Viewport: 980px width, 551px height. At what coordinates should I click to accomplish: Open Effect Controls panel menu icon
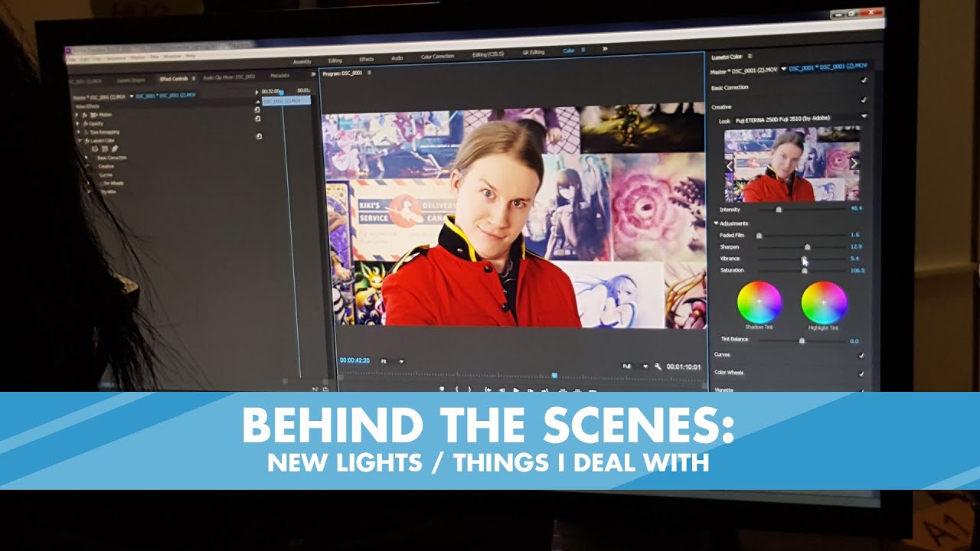pos(194,78)
